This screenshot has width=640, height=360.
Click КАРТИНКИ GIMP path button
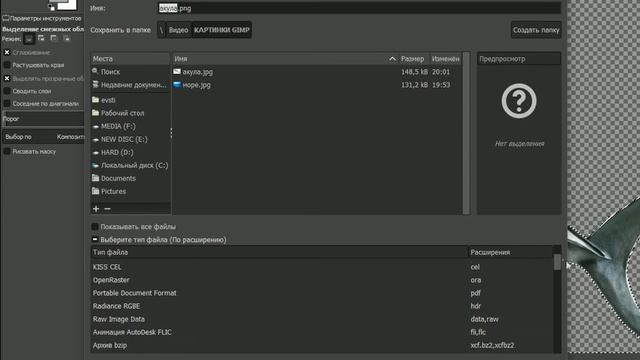point(222,30)
